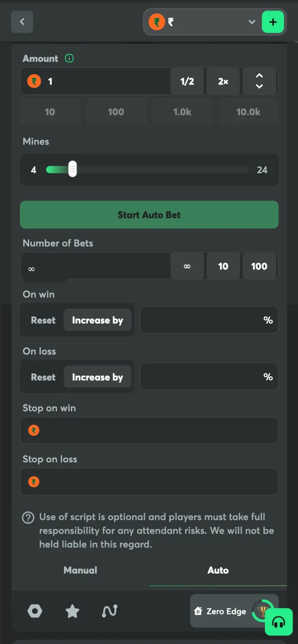Select Reset under On win
298x644 pixels.
click(43, 320)
